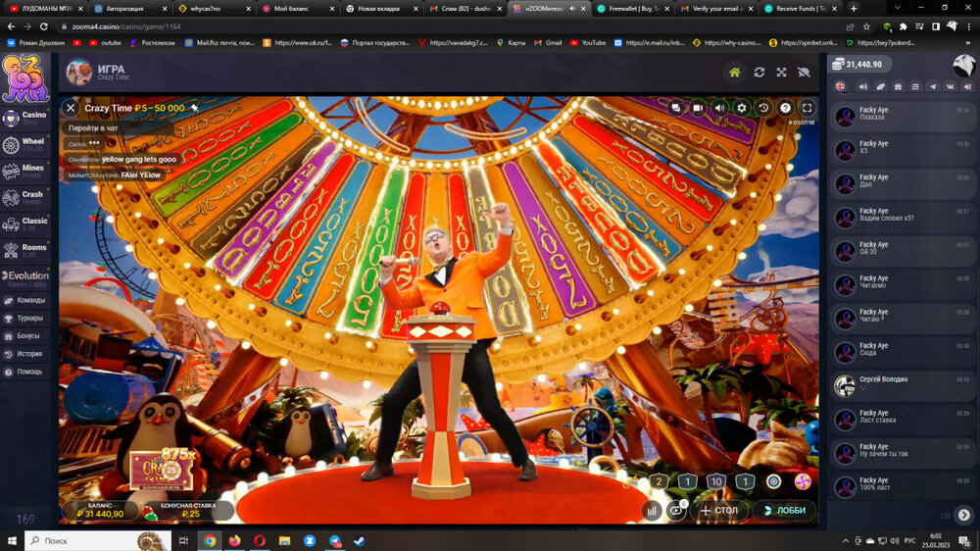The height and width of the screenshot is (551, 980).
Task: Open the in-game chat icon
Action: click(x=676, y=108)
